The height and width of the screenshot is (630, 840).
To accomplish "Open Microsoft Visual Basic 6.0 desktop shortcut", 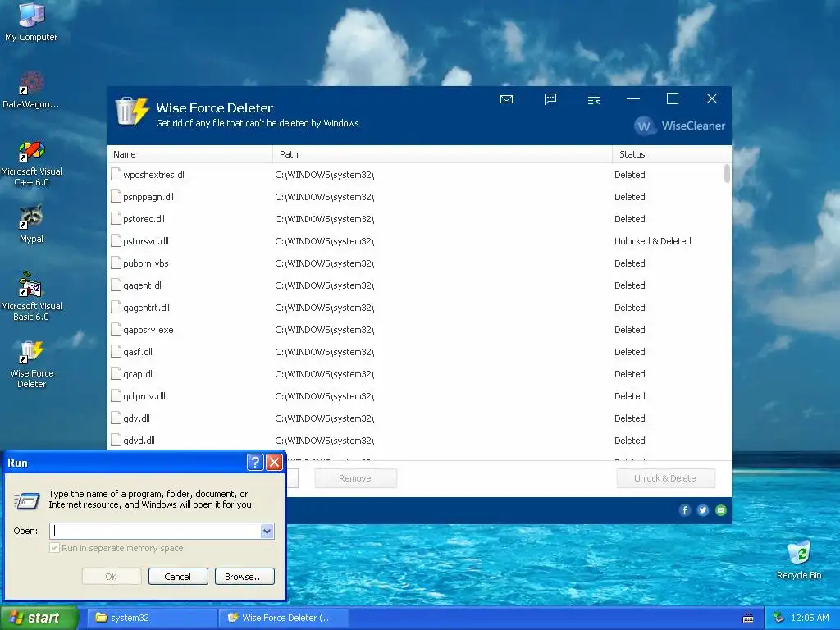I will [x=31, y=296].
